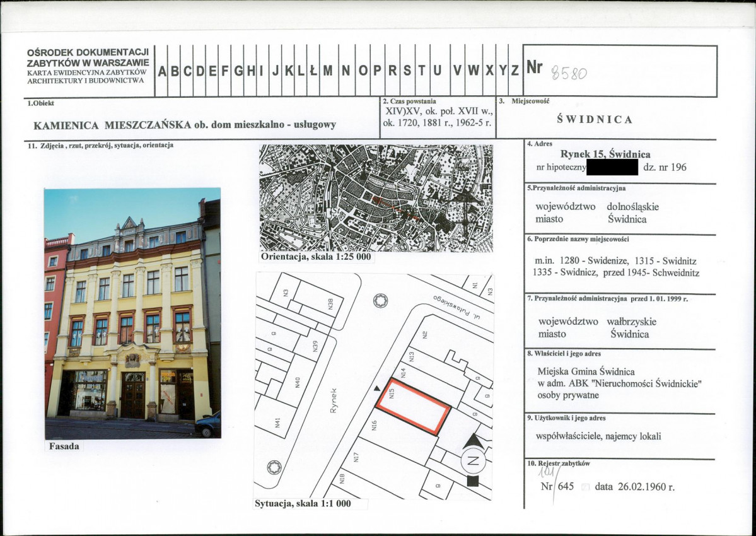Select letter box Z in the alphabet row

pos(515,71)
